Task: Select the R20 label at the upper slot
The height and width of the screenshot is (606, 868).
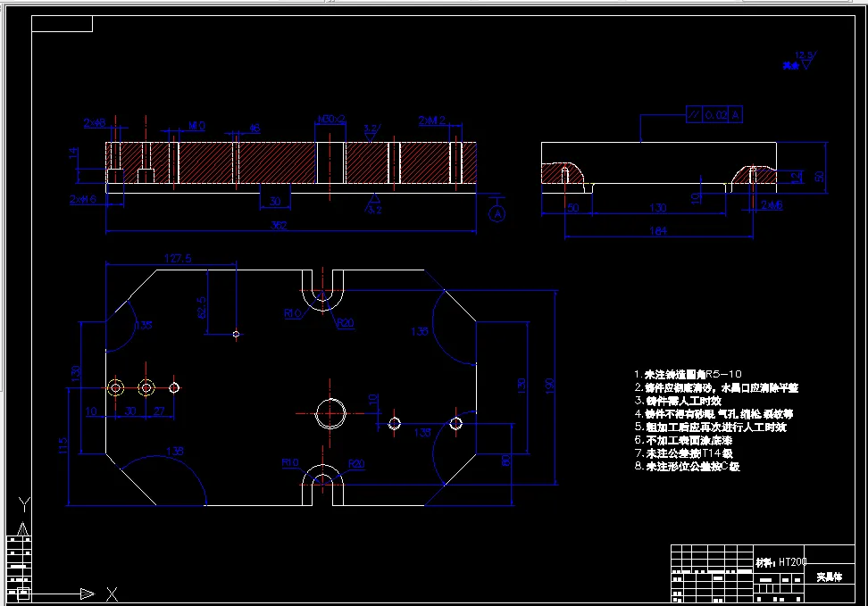Action: coord(346,323)
